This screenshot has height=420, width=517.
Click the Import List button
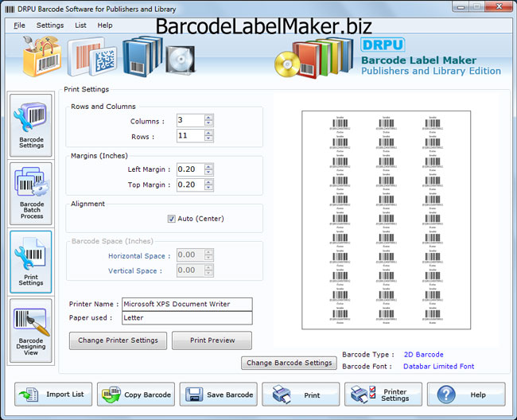(x=53, y=395)
